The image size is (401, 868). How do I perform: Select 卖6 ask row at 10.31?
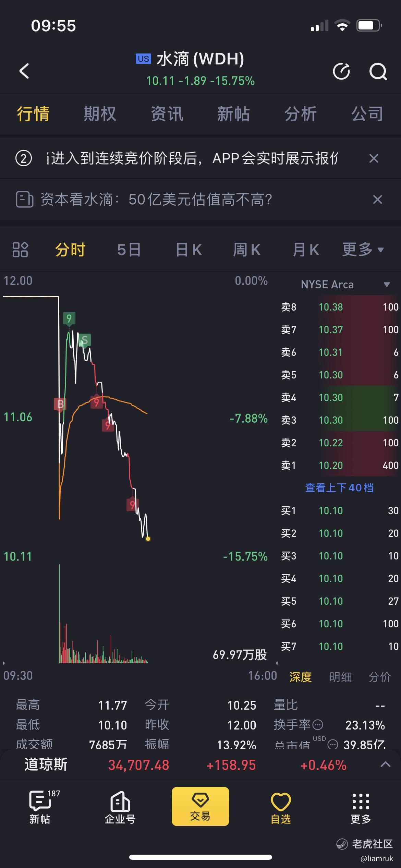pyautogui.click(x=340, y=352)
